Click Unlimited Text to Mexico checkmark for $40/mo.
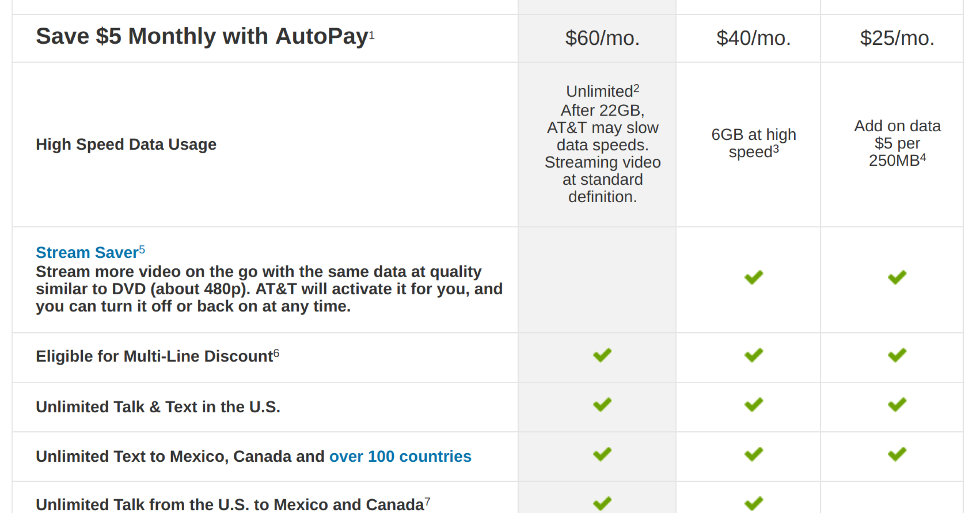 (x=753, y=454)
